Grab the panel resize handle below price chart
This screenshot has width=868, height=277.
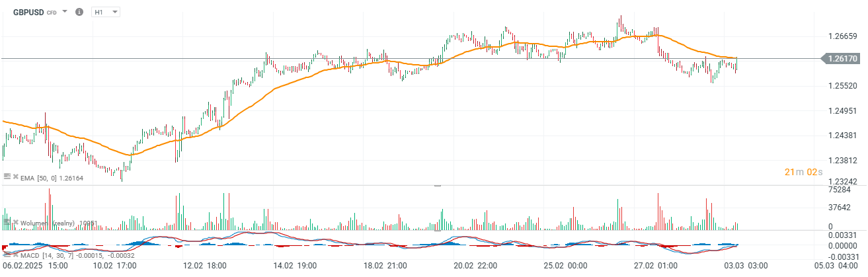click(x=437, y=186)
